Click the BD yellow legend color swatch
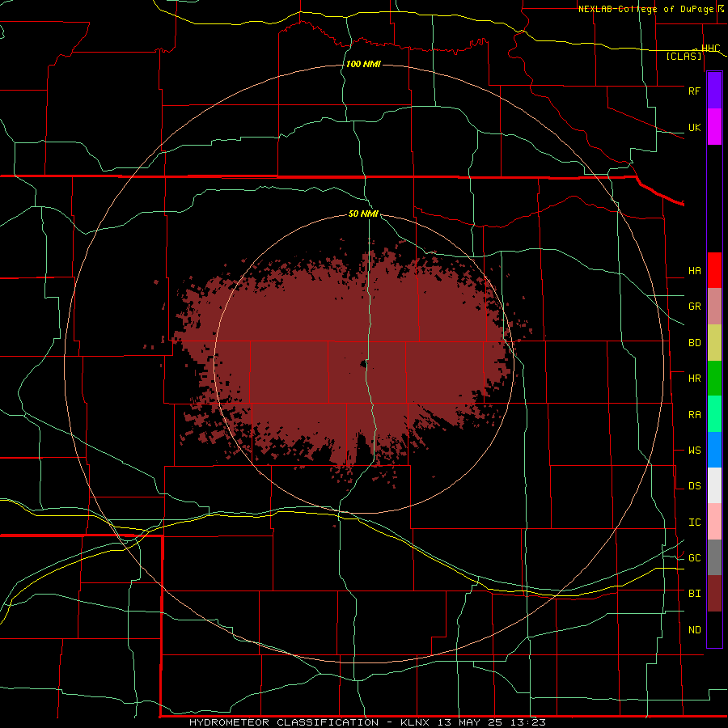Image resolution: width=728 pixels, height=728 pixels. 714,343
